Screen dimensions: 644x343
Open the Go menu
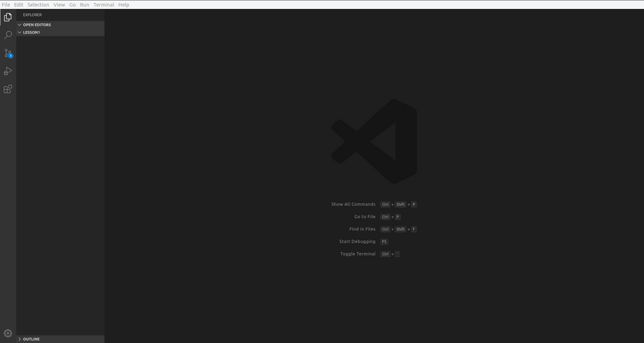(x=72, y=5)
